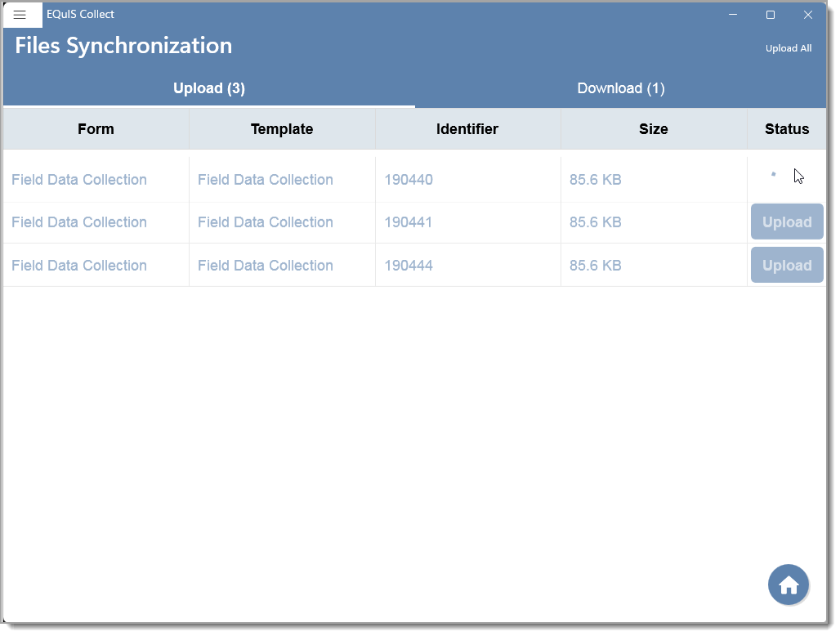Close the EQuIS Collect window
This screenshot has height=636, width=840.
[x=808, y=15]
